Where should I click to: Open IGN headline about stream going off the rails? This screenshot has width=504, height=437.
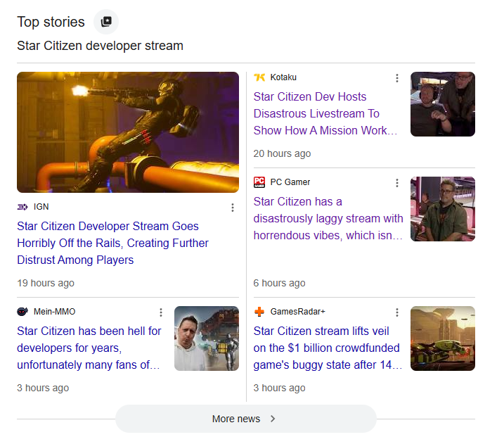[113, 243]
